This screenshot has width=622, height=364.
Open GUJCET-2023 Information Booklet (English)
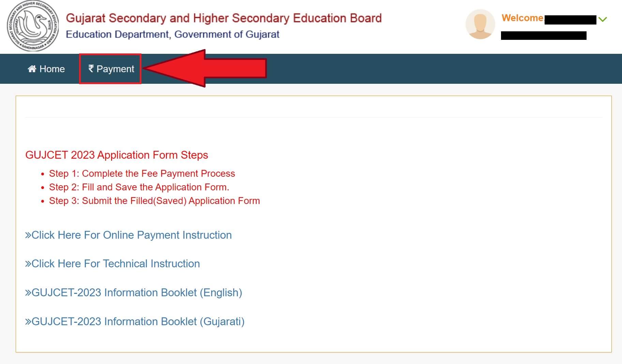click(134, 292)
